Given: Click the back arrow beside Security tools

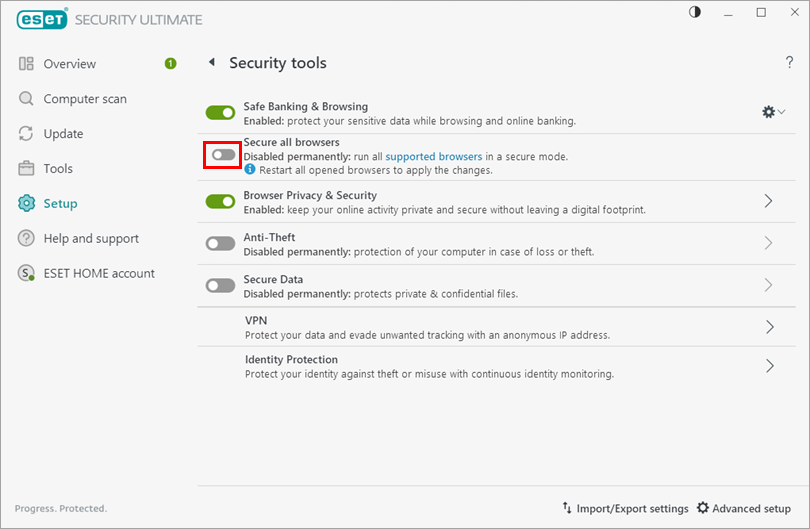Looking at the screenshot, I should pos(211,63).
